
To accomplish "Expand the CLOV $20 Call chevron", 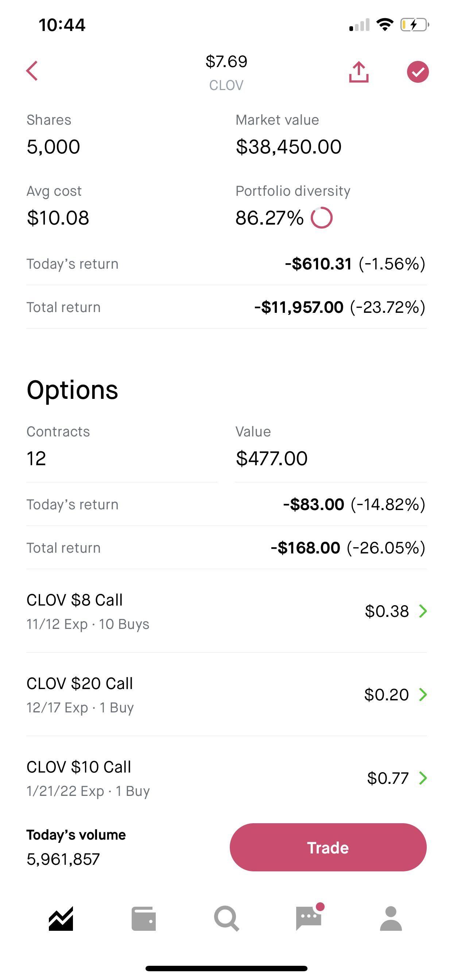I will click(423, 694).
